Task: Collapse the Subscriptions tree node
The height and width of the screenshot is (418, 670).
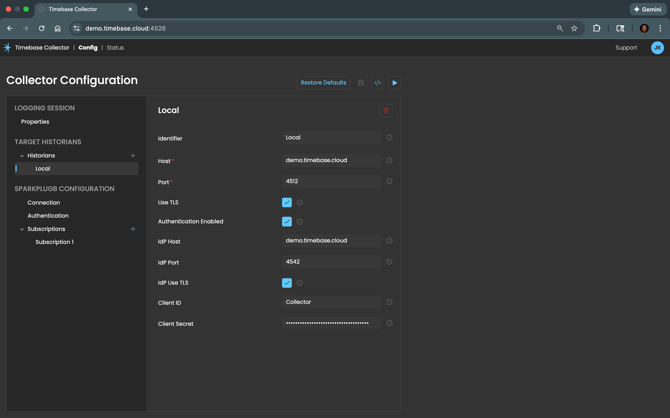Action: click(x=22, y=229)
